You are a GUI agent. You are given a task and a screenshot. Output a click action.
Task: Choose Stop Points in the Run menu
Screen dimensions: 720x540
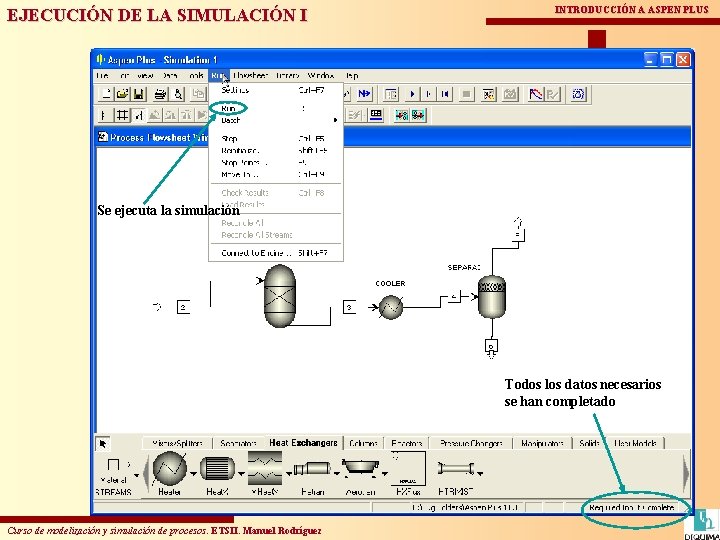click(276, 163)
